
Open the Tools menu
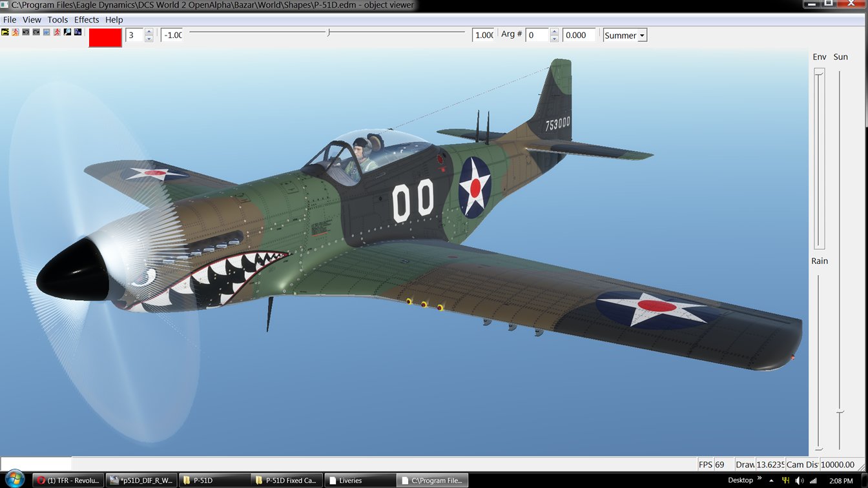(x=57, y=19)
